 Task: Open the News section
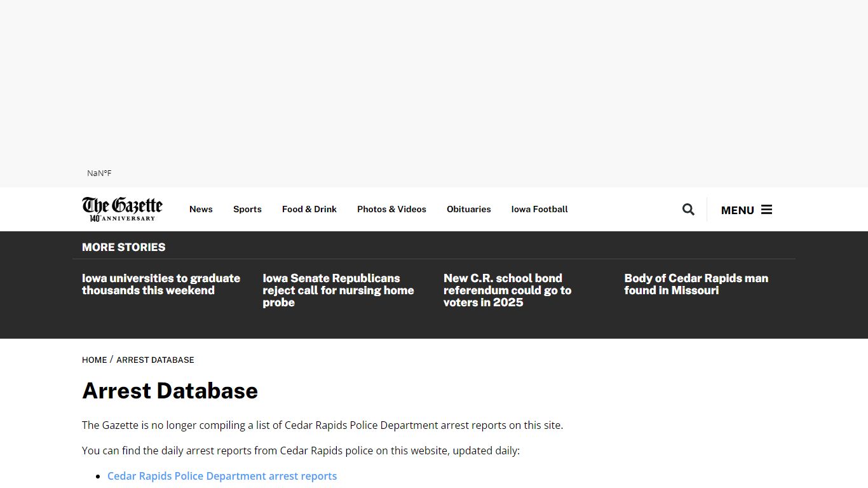pyautogui.click(x=201, y=209)
